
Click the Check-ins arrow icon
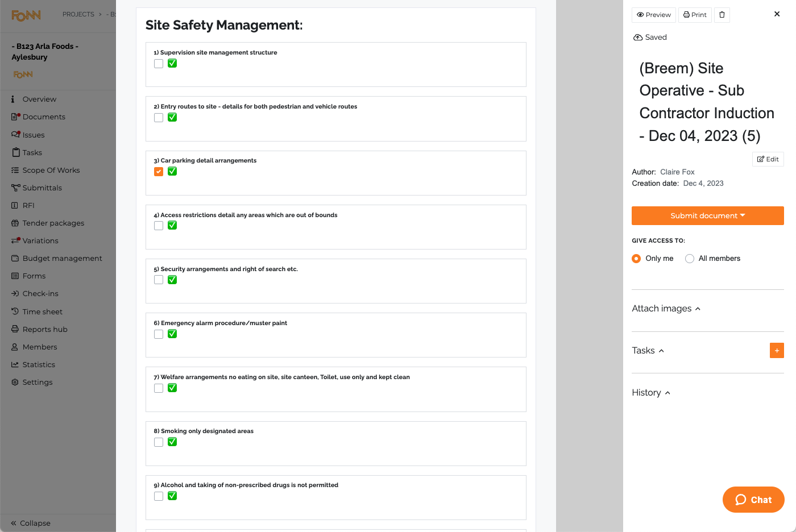click(x=15, y=293)
